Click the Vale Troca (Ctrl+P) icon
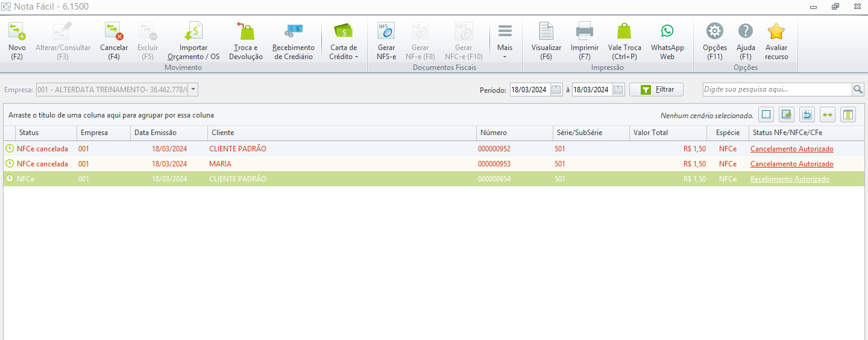868x340 pixels. (x=624, y=41)
